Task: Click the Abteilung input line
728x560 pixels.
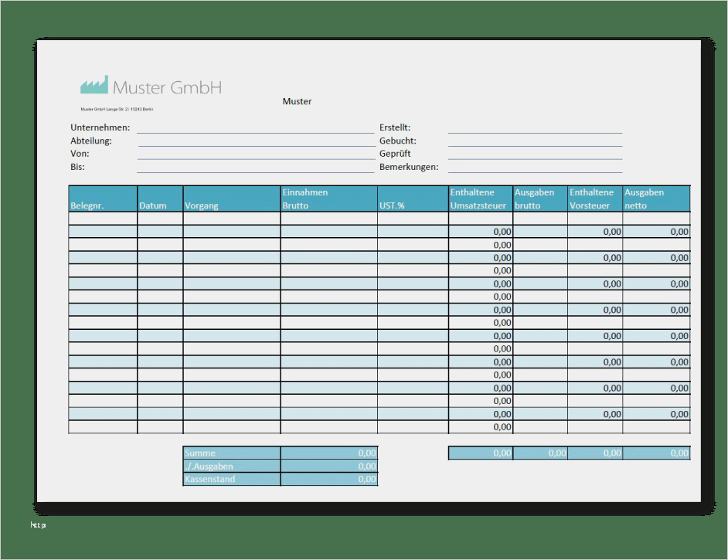Action: [255, 144]
